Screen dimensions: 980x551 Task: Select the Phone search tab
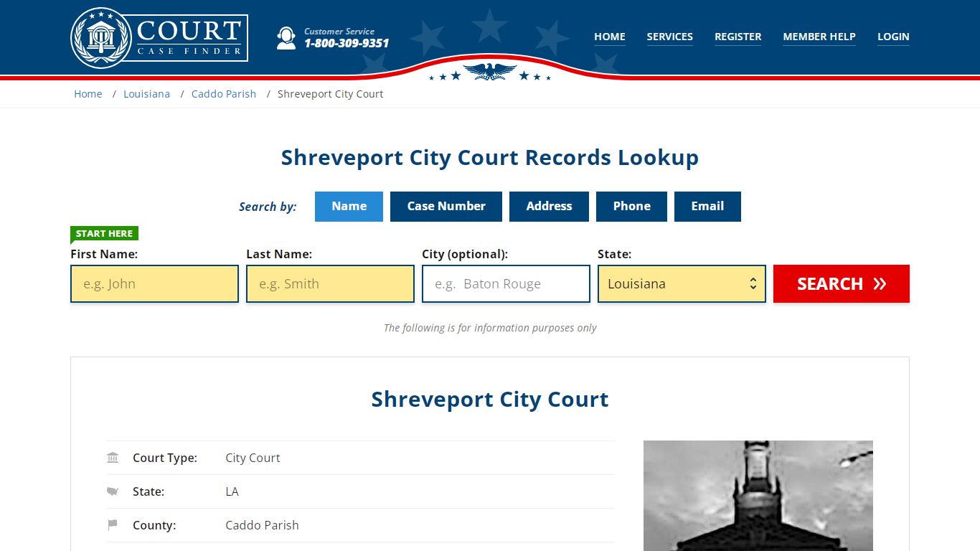[631, 207]
